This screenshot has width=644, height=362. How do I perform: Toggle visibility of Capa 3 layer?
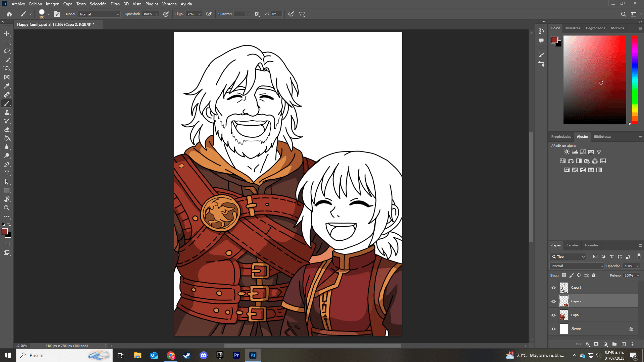click(x=553, y=315)
